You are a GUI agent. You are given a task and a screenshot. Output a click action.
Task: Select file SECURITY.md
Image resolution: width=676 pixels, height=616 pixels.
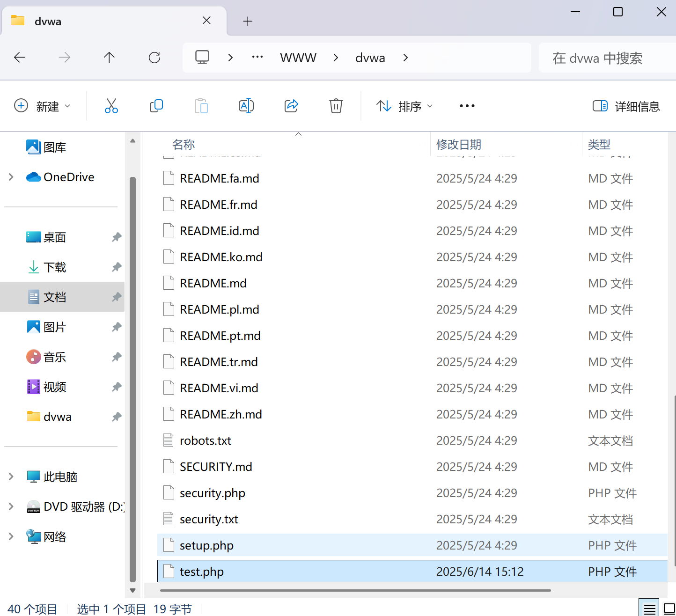coord(412,467)
